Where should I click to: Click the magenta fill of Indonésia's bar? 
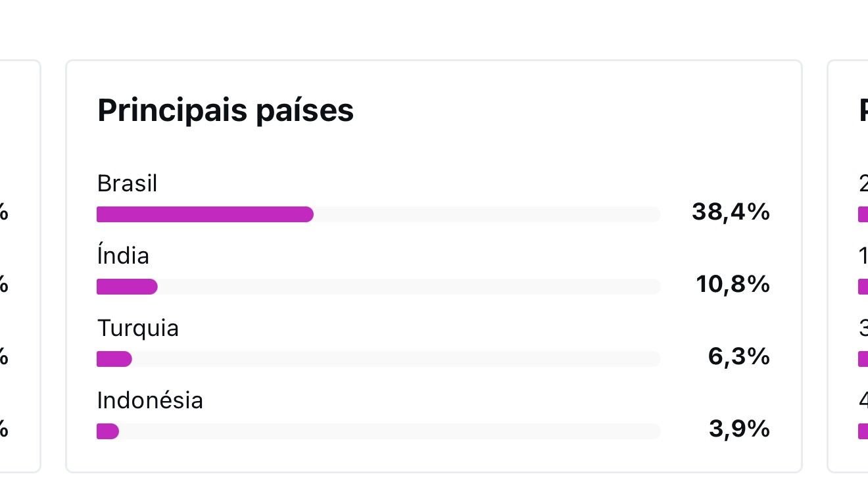(x=108, y=431)
